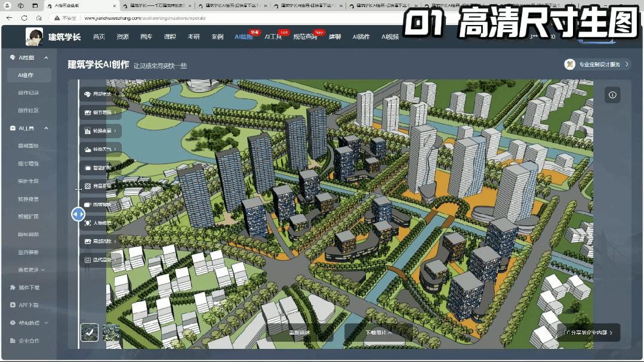Open sidebar 室内装修 under AI工具
Screen dimensions: 644x362
click(x=28, y=252)
